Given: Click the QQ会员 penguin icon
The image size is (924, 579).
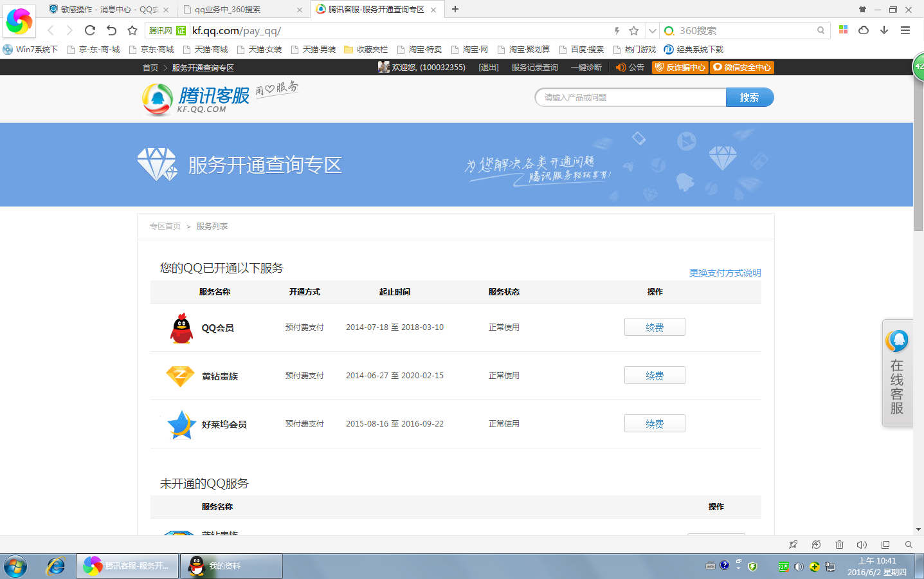Looking at the screenshot, I should click(181, 328).
